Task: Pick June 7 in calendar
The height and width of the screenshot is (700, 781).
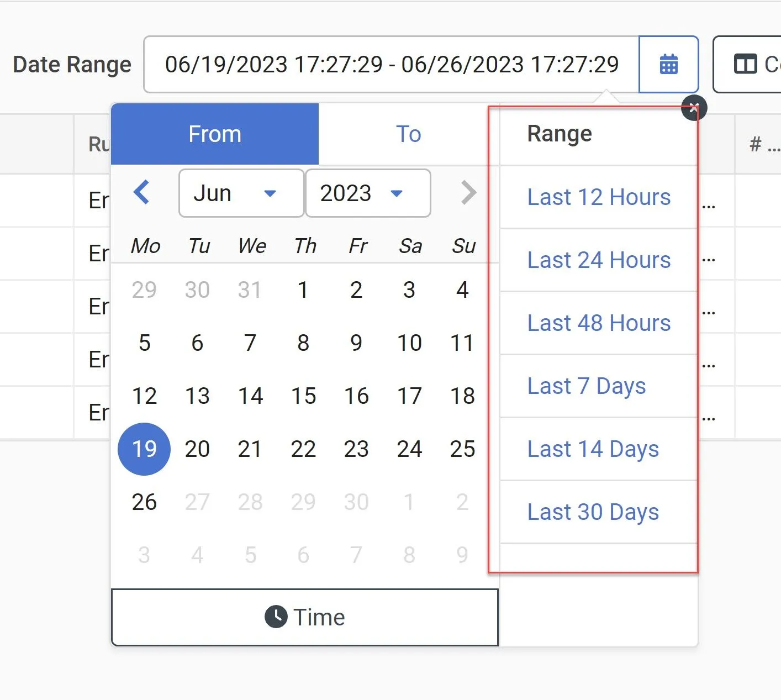Action: pos(250,343)
